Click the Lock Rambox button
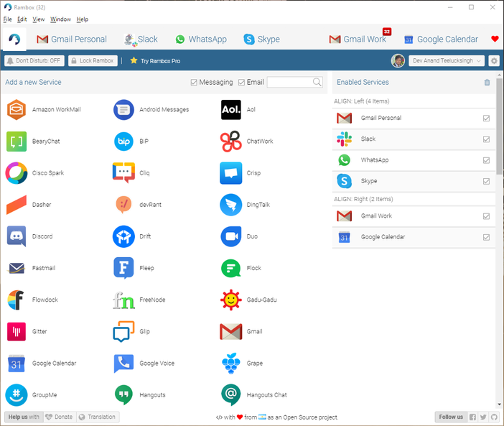The image size is (504, 426). point(93,61)
